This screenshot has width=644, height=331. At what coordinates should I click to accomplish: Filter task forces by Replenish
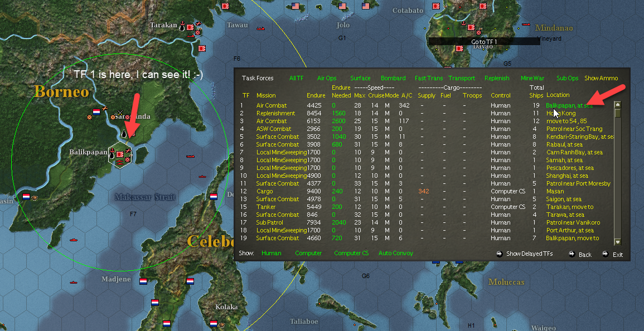tap(497, 78)
